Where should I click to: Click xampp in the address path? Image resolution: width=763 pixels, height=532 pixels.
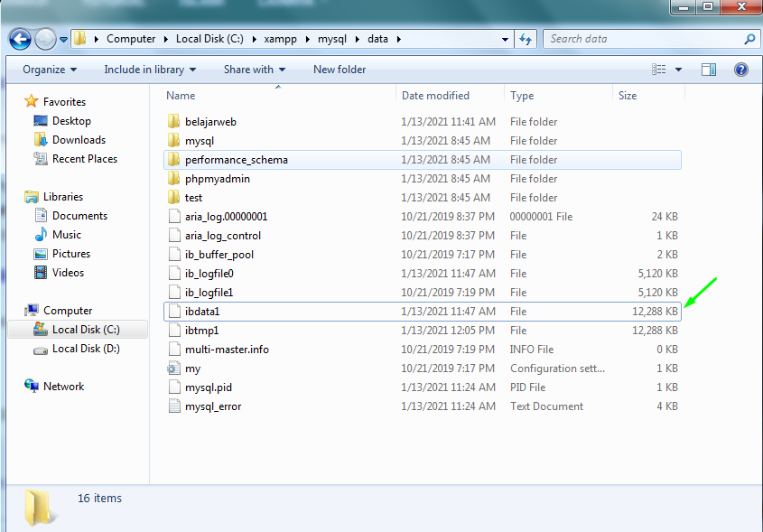280,39
